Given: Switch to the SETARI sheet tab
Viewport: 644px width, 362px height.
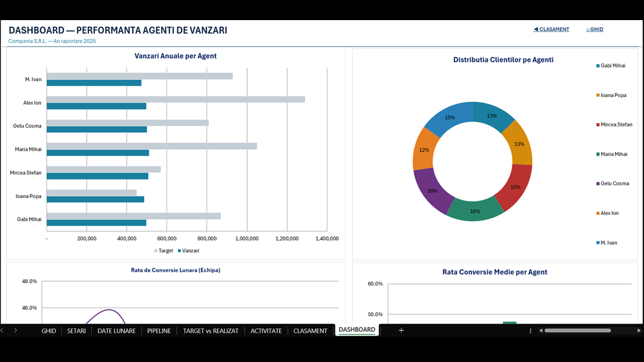Looking at the screenshot, I should (x=76, y=331).
